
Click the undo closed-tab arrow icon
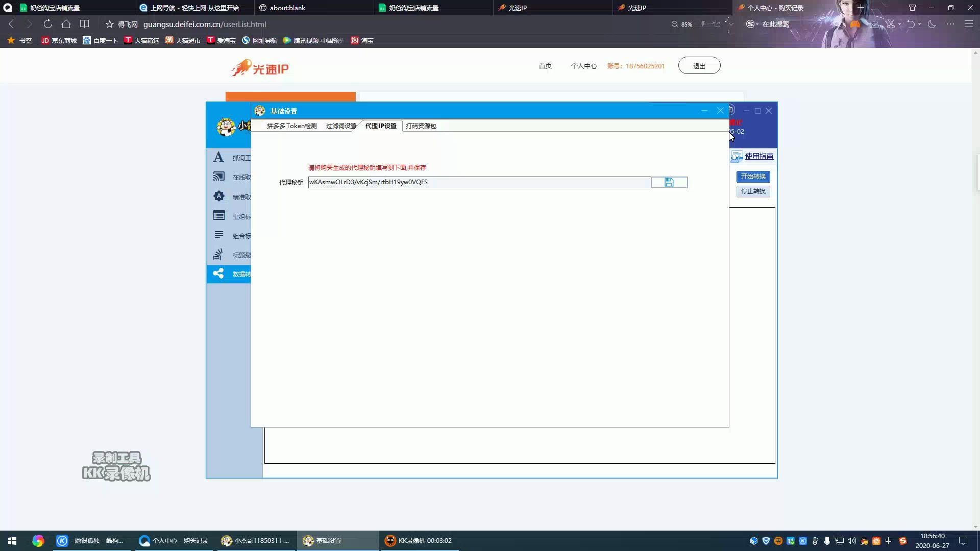click(x=911, y=24)
